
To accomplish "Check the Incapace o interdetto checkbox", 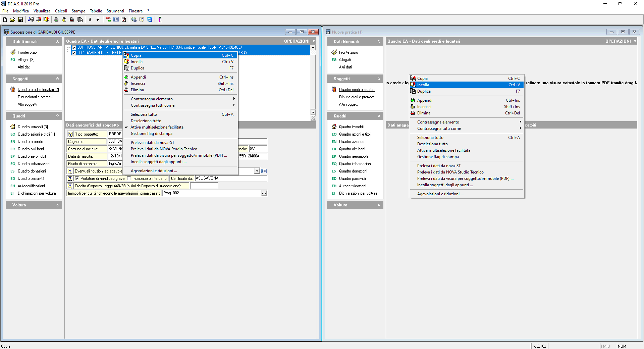I will 129,179.
